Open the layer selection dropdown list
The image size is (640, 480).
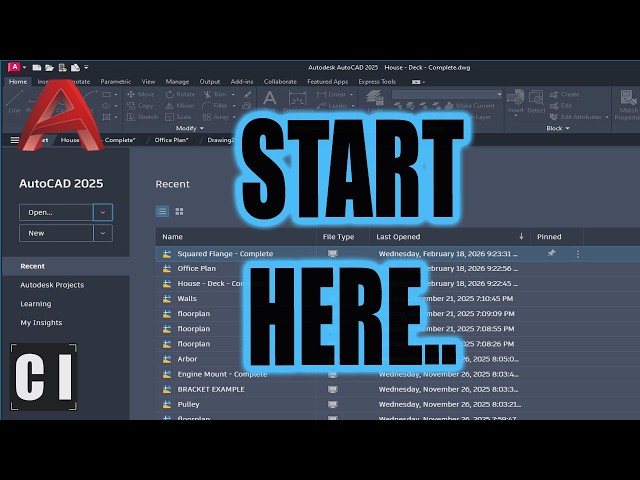coord(447,94)
